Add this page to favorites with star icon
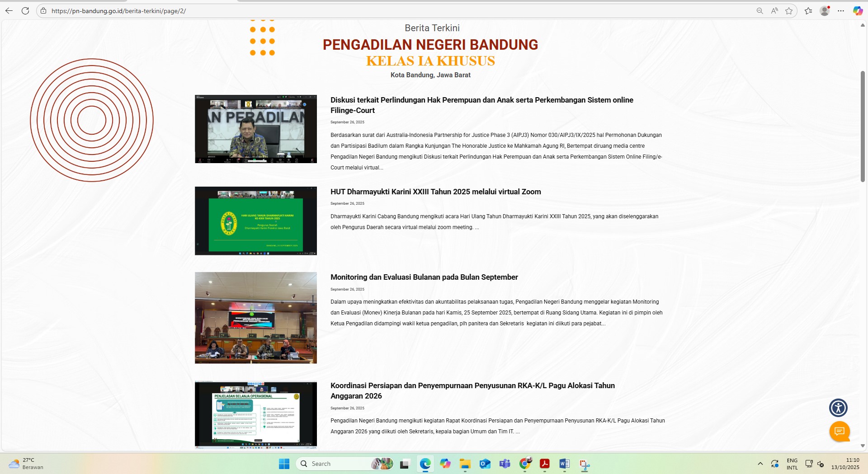 pos(789,11)
